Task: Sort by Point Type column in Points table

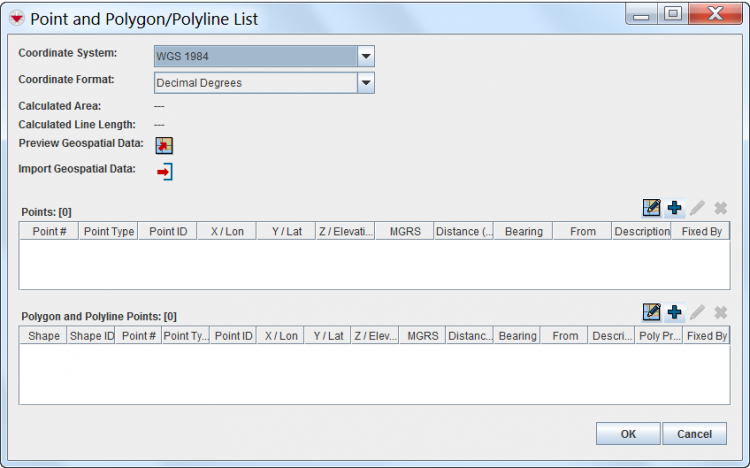Action: click(108, 231)
